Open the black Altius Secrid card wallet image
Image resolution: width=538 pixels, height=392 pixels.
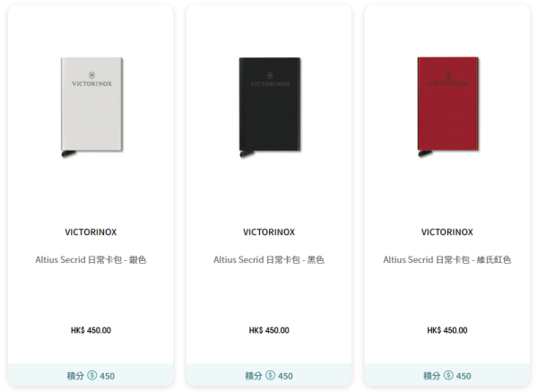[270, 108]
